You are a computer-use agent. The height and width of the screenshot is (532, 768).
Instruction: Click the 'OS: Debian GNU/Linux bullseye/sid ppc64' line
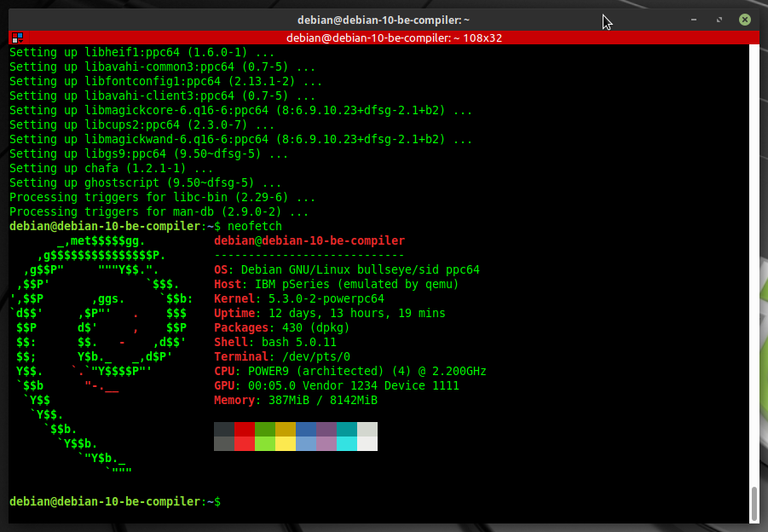click(x=347, y=269)
